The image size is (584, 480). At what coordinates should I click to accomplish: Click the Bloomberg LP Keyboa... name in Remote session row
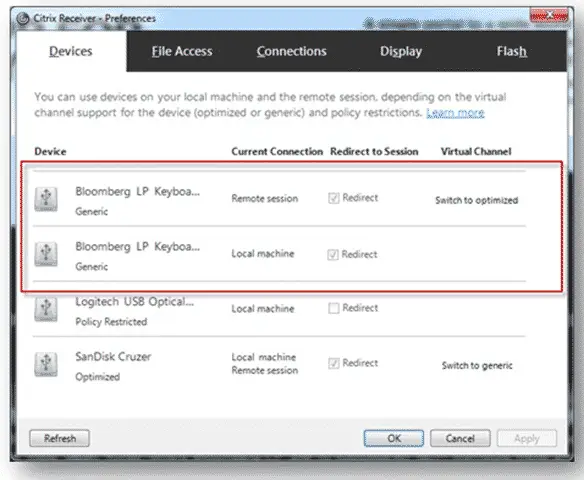pyautogui.click(x=137, y=191)
